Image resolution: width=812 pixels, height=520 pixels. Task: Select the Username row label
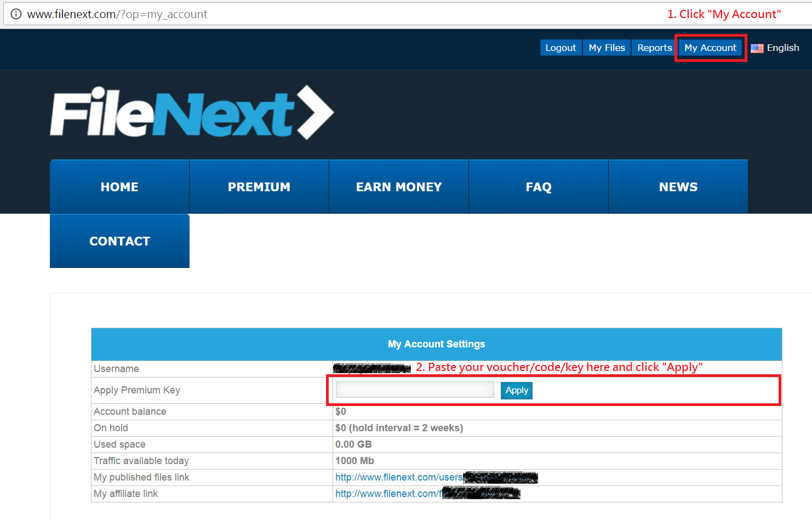click(116, 369)
